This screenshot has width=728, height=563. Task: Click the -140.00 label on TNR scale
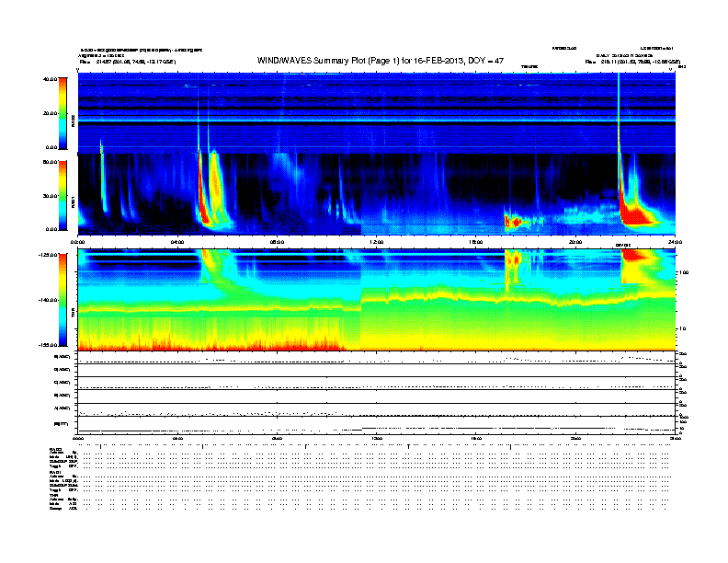coord(48,300)
